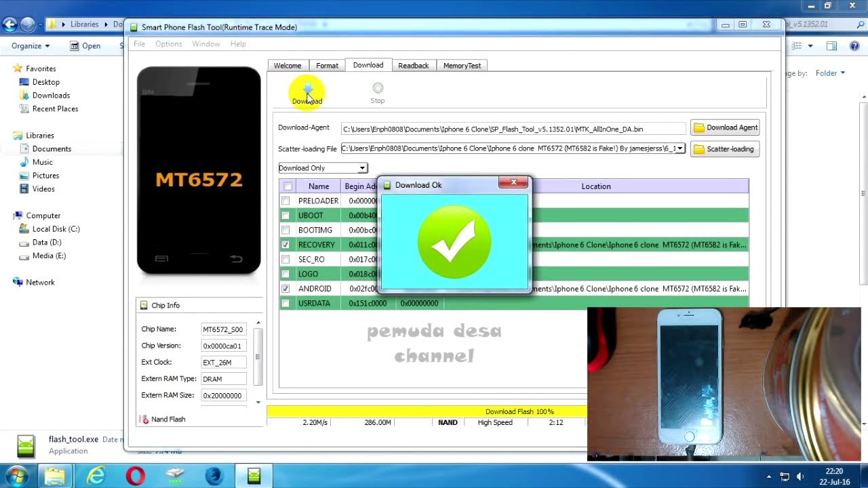Show hidden tray icons arrow
The image size is (868, 488).
tap(768, 476)
